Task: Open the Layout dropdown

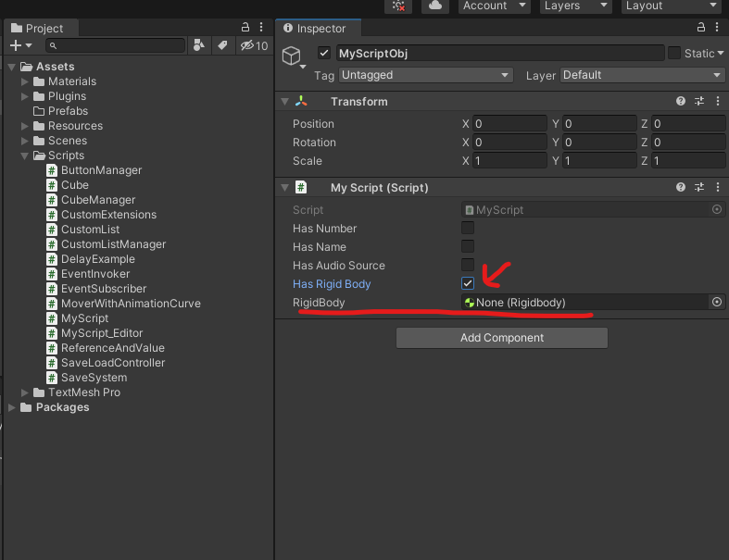Action: [x=672, y=6]
